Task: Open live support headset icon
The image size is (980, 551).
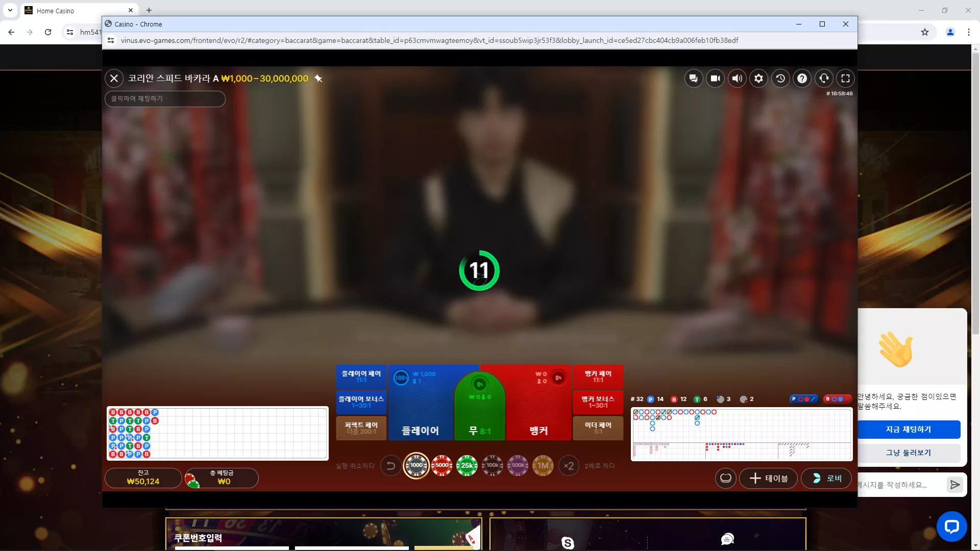Action: click(x=824, y=79)
